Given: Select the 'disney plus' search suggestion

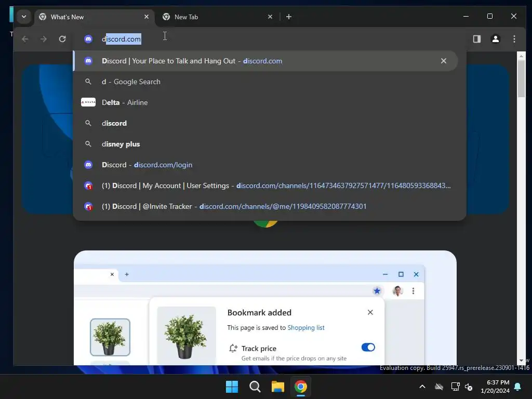Looking at the screenshot, I should [265, 144].
